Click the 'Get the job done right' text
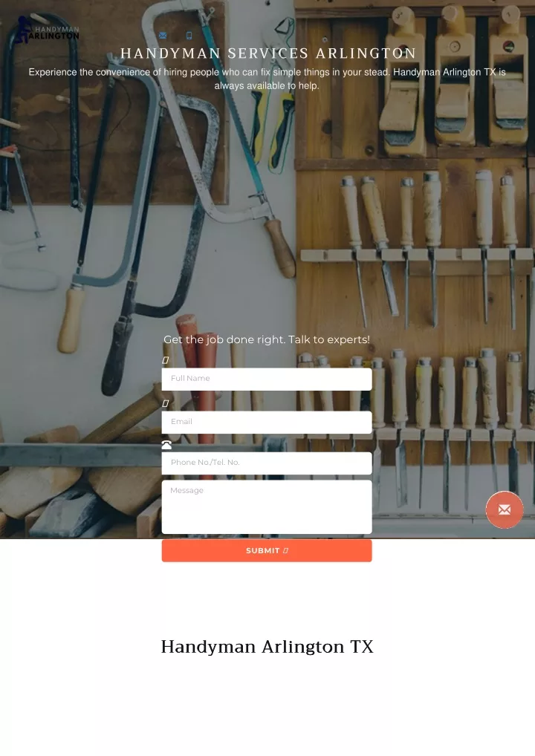Screen dimensions: 535x756 pyautogui.click(x=267, y=339)
